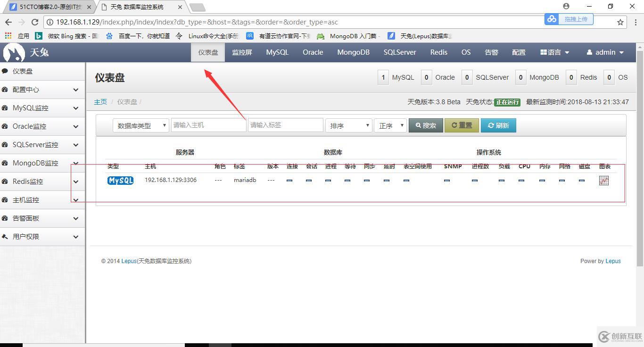Go back using the browser back arrow
Screen dimensions: 644x347
coord(8,22)
